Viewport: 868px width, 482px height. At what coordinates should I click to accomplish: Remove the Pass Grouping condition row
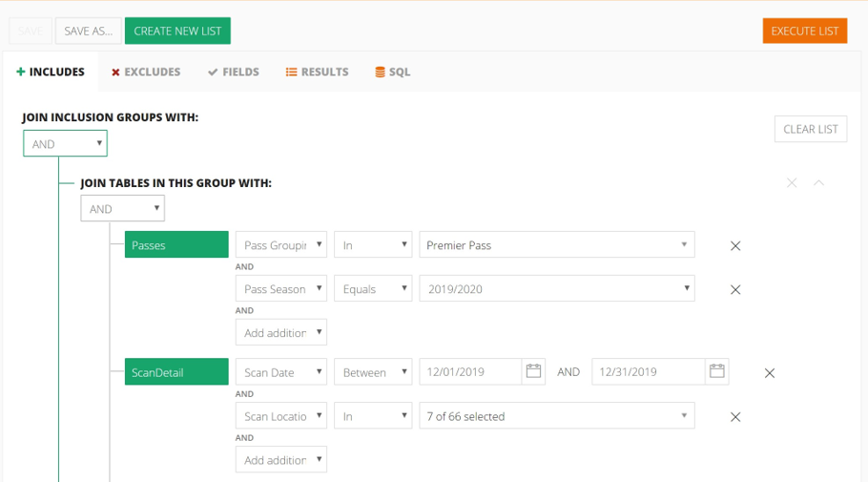[735, 245]
